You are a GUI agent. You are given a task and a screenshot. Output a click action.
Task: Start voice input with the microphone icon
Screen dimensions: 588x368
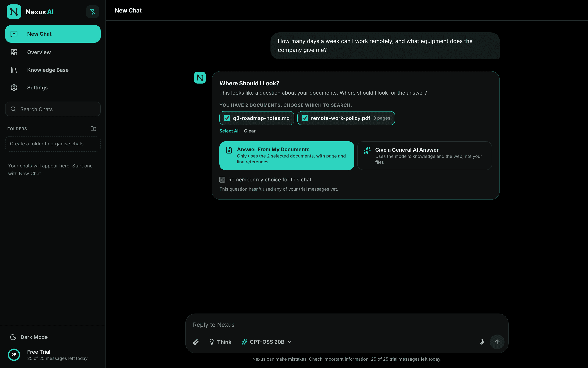482,342
